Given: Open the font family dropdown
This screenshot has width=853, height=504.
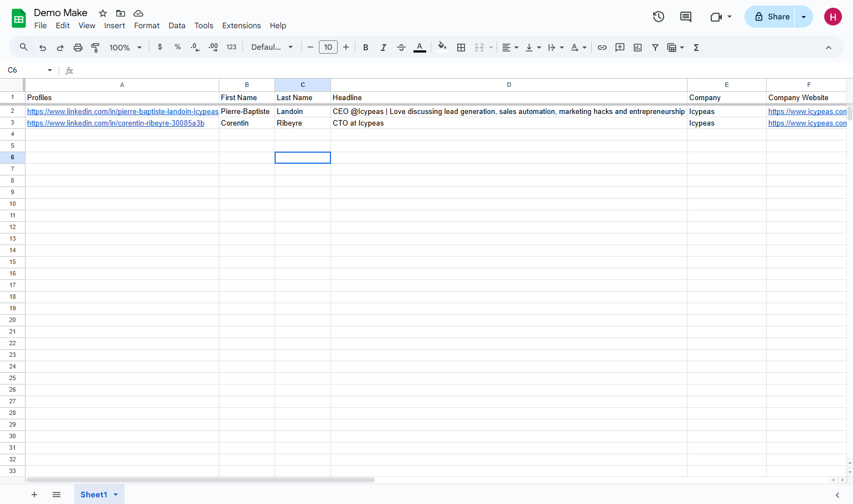Looking at the screenshot, I should (x=272, y=47).
